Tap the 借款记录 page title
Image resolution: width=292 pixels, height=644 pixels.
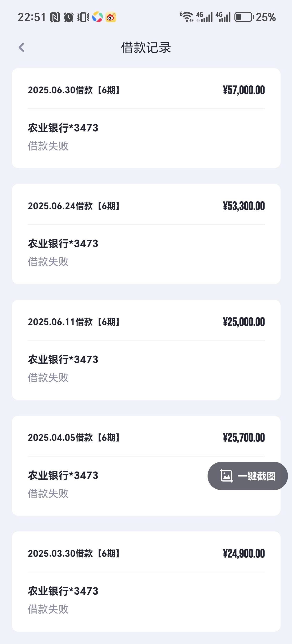pos(146,47)
